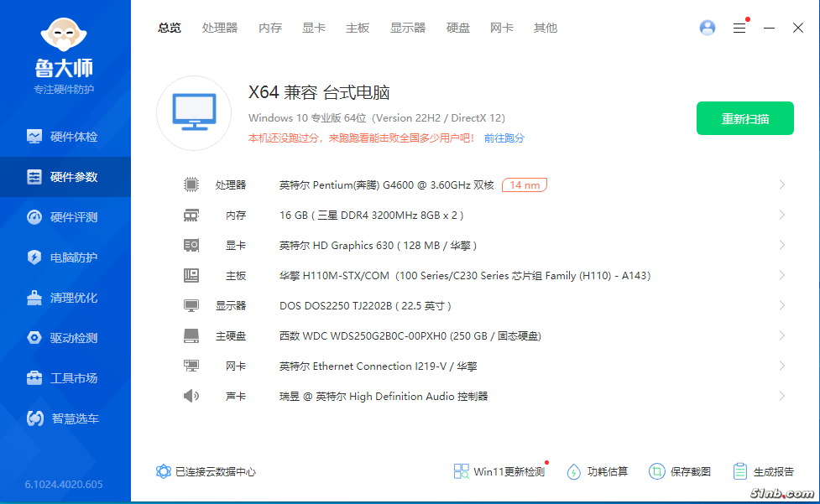Click 已连接云数据中心 status text

tap(216, 471)
